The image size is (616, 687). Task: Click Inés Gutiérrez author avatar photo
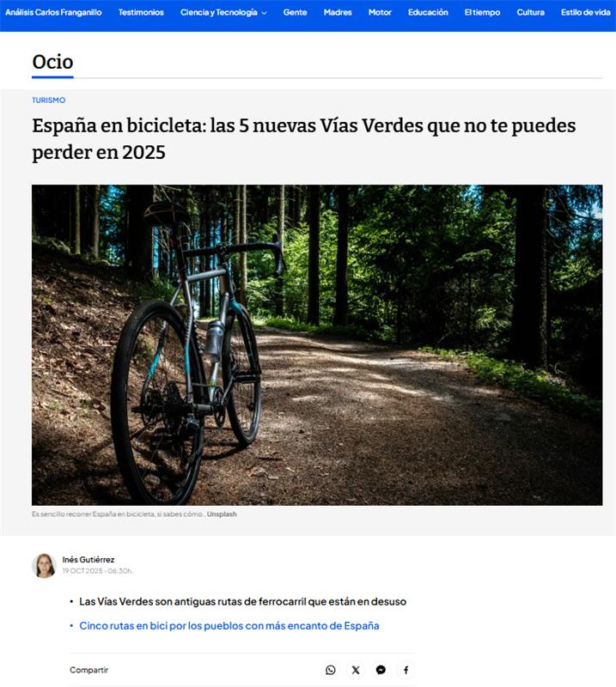[x=45, y=566]
